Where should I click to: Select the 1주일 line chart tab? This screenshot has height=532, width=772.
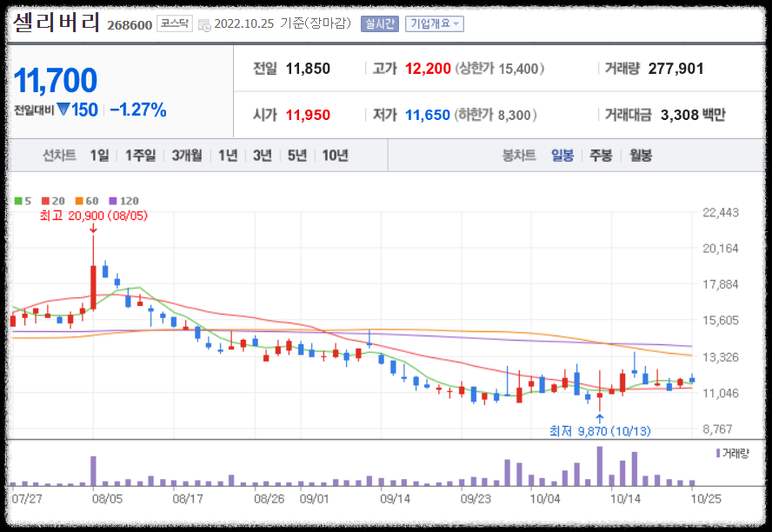point(140,156)
